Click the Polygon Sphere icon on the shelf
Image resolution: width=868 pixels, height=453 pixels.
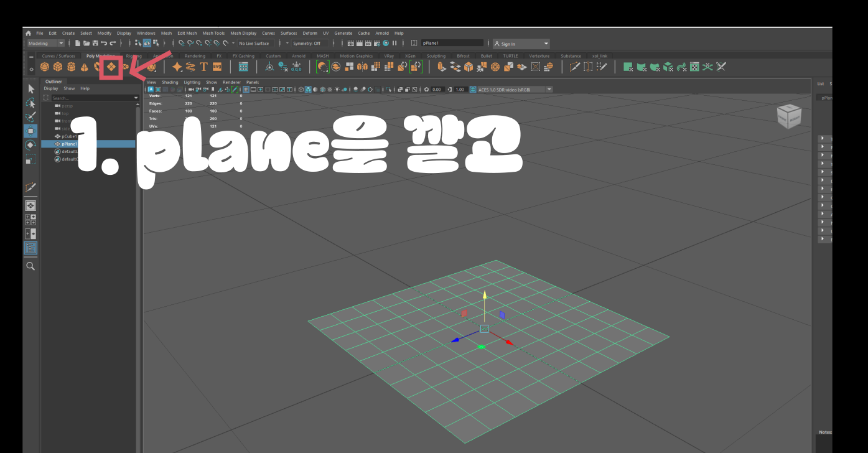tap(46, 67)
